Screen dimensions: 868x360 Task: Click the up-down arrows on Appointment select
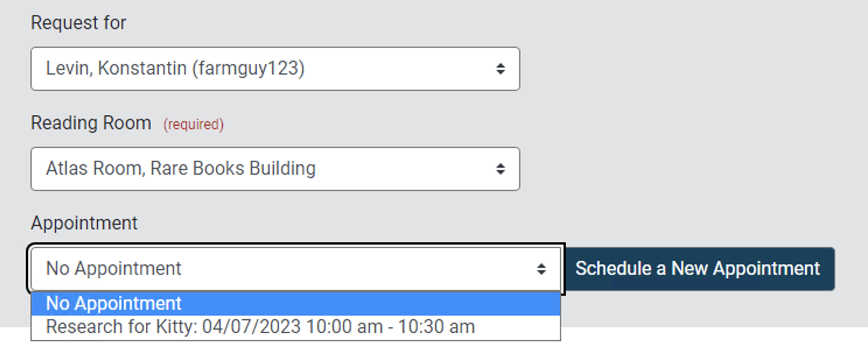coord(541,269)
